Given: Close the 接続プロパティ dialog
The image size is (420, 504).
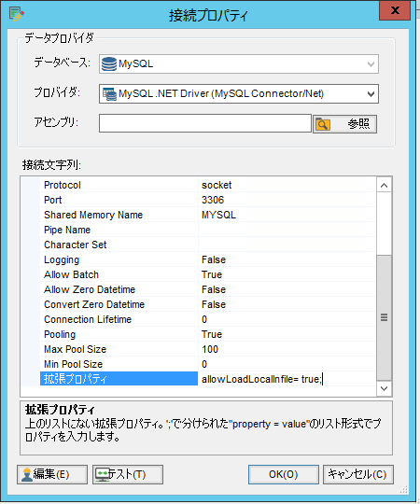Looking at the screenshot, I should point(395,10).
